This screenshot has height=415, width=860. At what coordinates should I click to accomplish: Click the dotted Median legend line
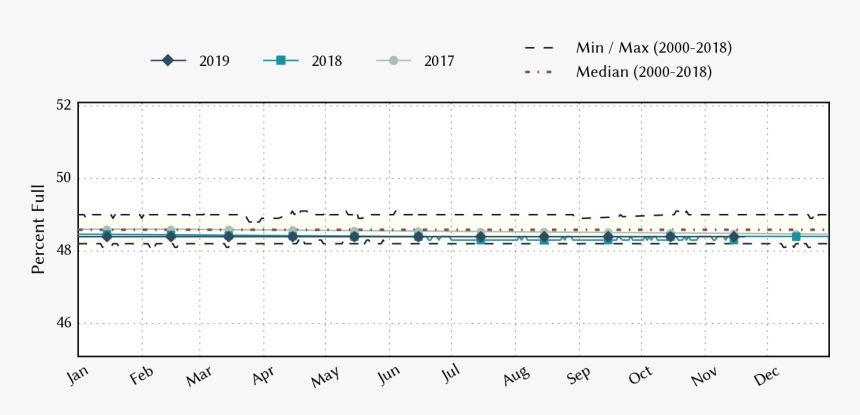pyautogui.click(x=539, y=72)
